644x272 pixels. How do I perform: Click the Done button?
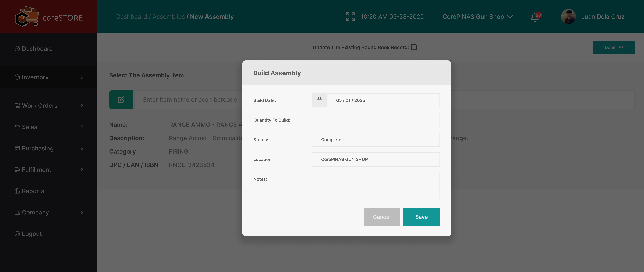click(613, 47)
